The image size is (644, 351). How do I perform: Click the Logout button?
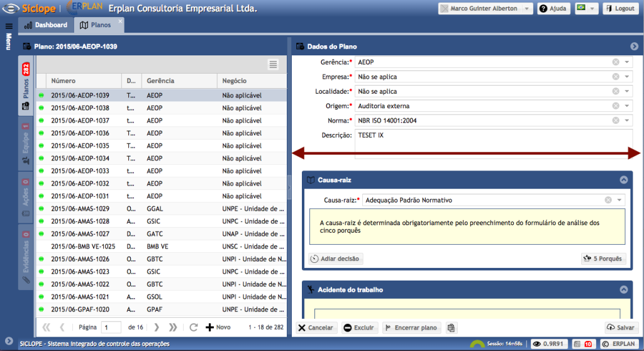[x=621, y=8]
